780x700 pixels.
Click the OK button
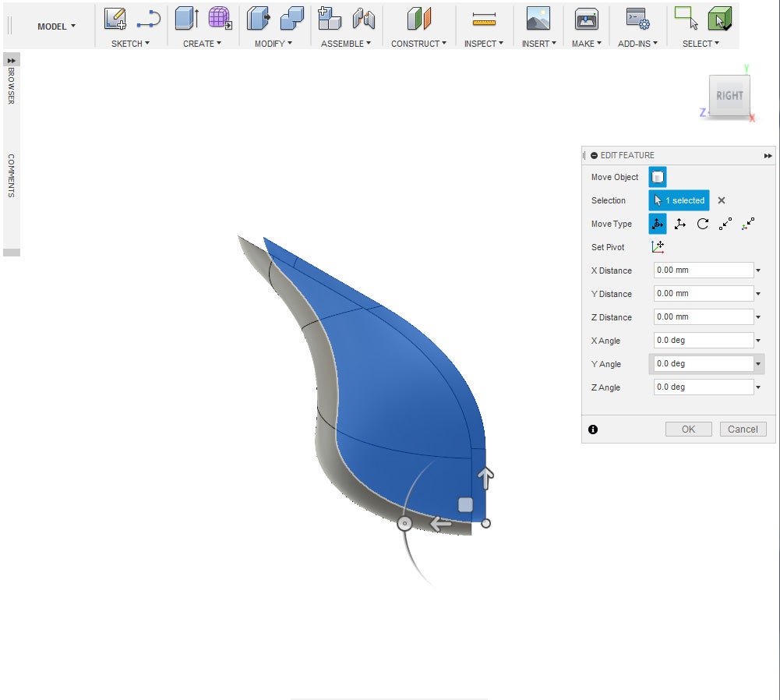click(688, 429)
